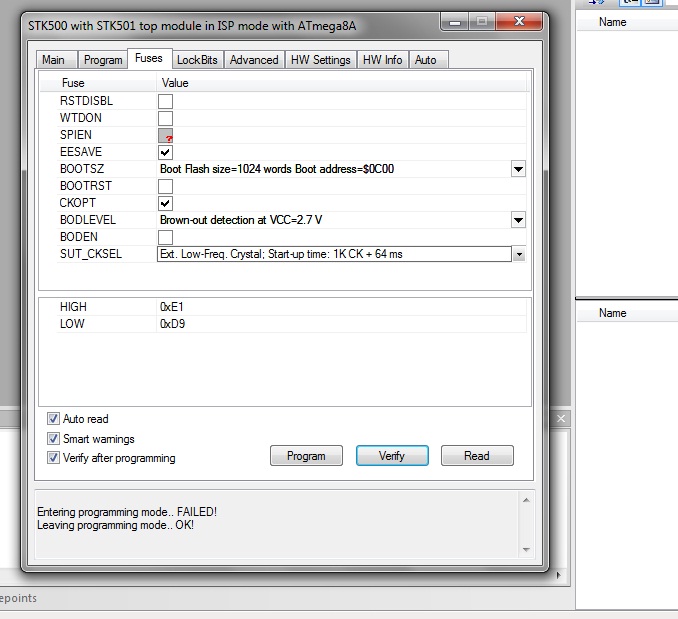Select the SUT_CKSEL value field
The height and width of the screenshot is (619, 678).
pyautogui.click(x=334, y=254)
